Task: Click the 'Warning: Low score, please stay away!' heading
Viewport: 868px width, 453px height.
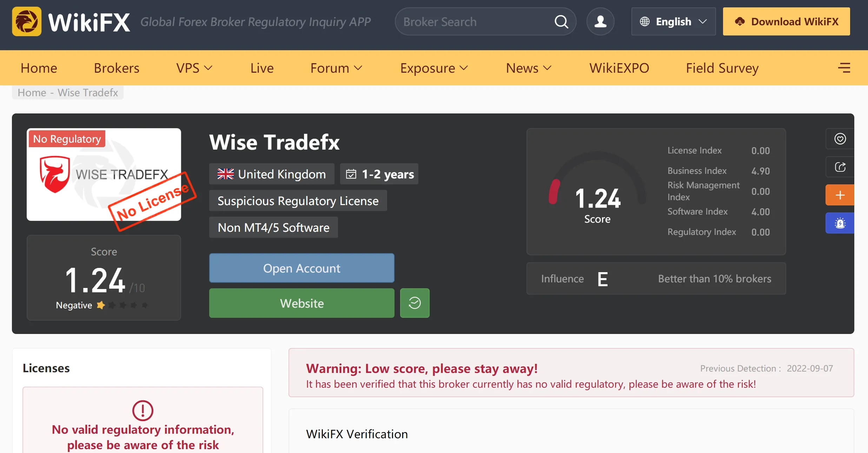Action: 422,368
